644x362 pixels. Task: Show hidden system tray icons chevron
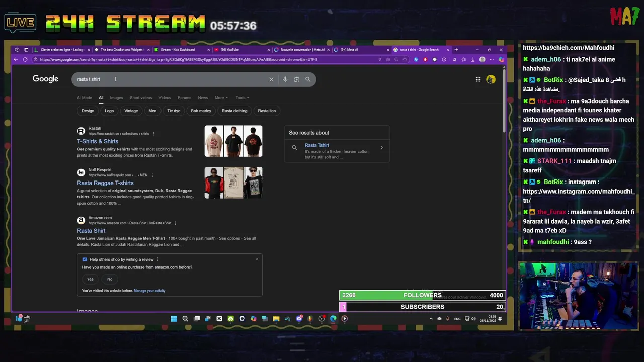point(431,318)
